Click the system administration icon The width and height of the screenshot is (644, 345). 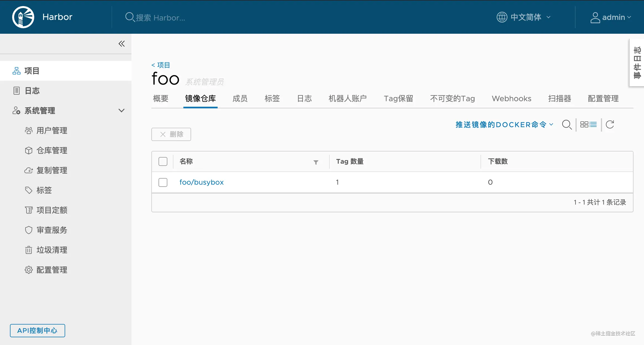(x=17, y=111)
